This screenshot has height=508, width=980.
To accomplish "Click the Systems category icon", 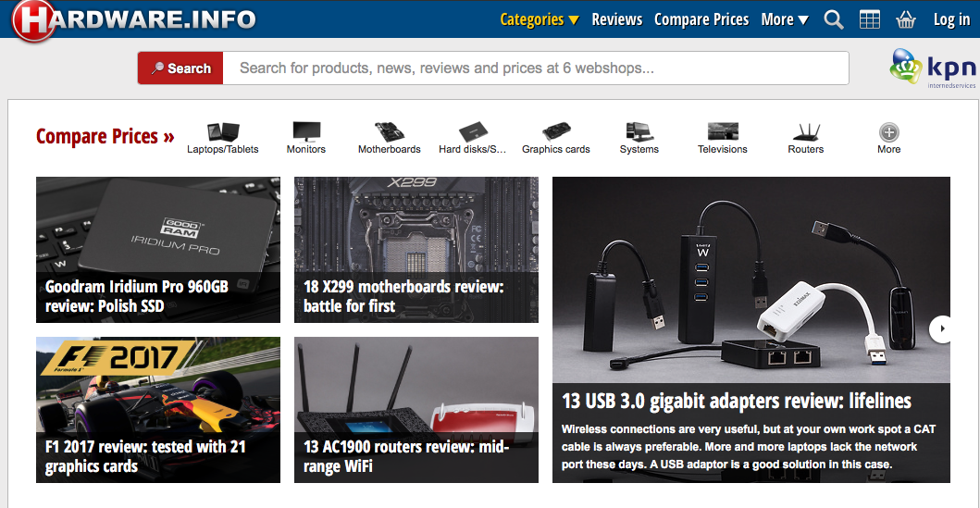I will pyautogui.click(x=639, y=131).
